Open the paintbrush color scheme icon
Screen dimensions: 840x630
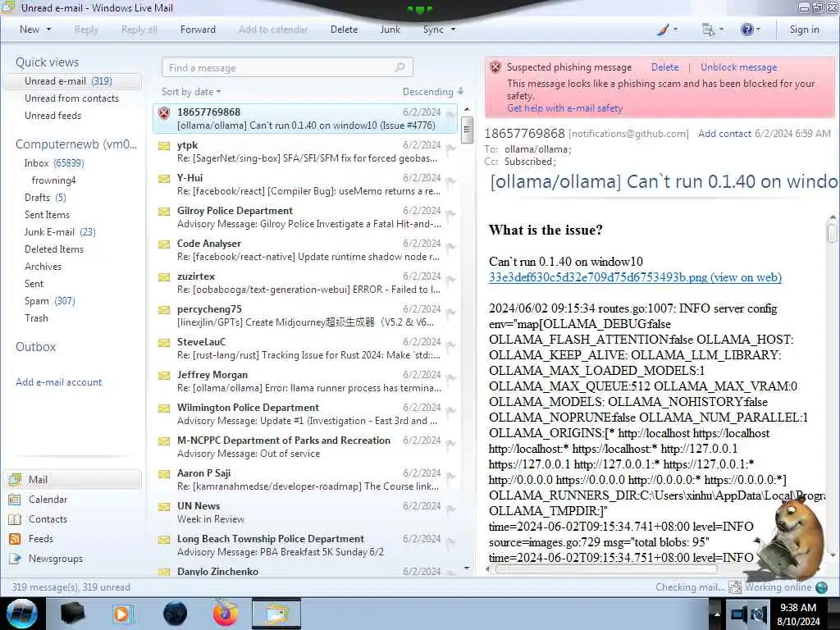pos(663,30)
